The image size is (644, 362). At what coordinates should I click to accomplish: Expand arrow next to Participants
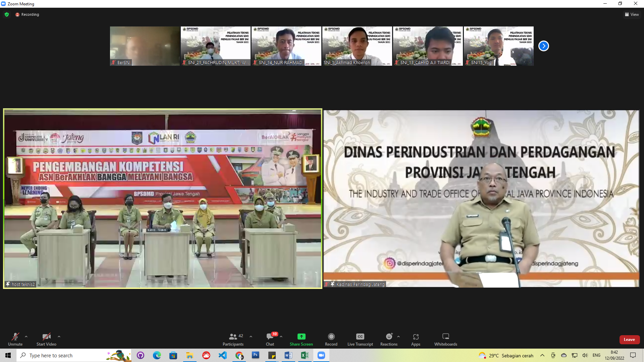(251, 337)
